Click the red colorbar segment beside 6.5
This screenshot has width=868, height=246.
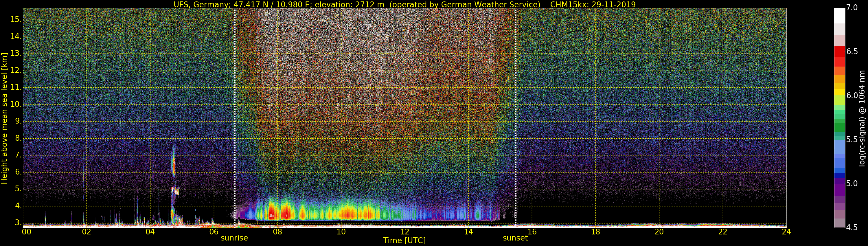pos(840,52)
